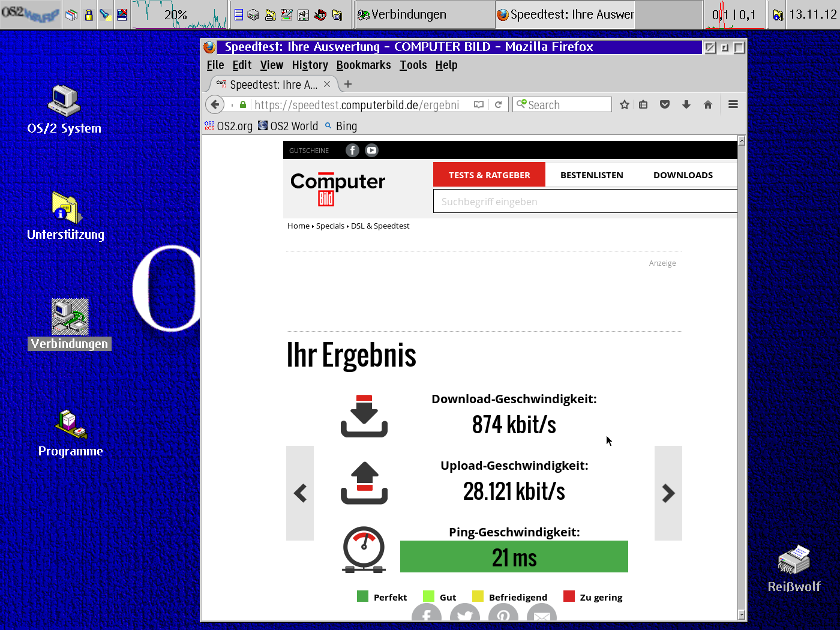Open Computer Bild Facebook icon in header
This screenshot has width=840, height=630.
pyautogui.click(x=352, y=151)
